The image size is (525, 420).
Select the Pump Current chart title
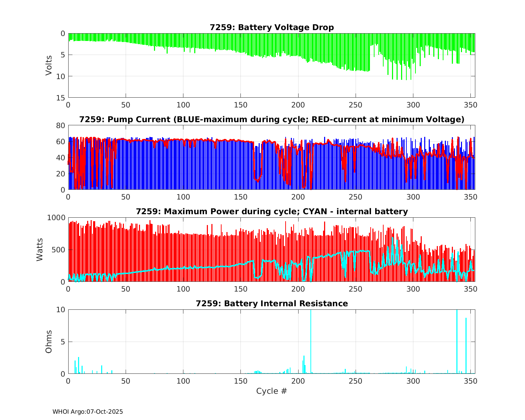pos(272,119)
